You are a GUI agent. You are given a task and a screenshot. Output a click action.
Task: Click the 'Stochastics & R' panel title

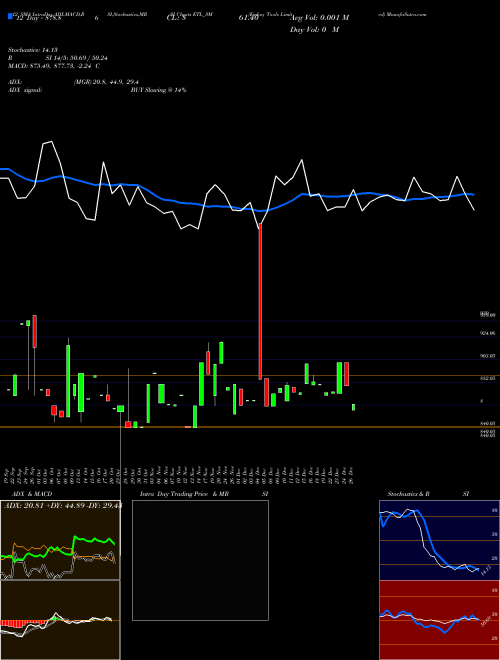[x=408, y=494]
